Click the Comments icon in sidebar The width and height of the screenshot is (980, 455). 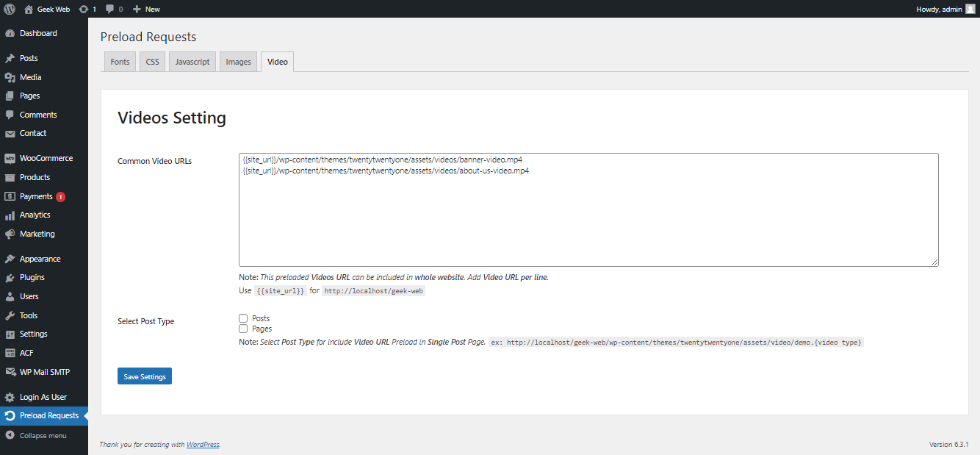point(10,115)
